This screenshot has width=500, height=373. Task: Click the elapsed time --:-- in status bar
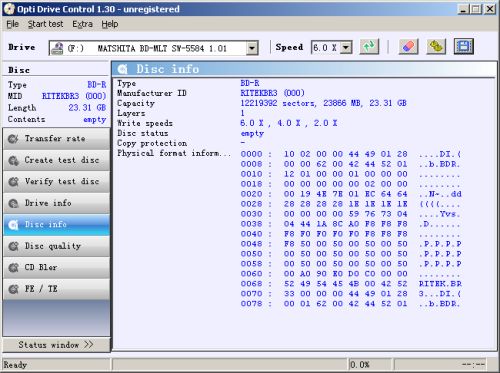click(x=473, y=365)
